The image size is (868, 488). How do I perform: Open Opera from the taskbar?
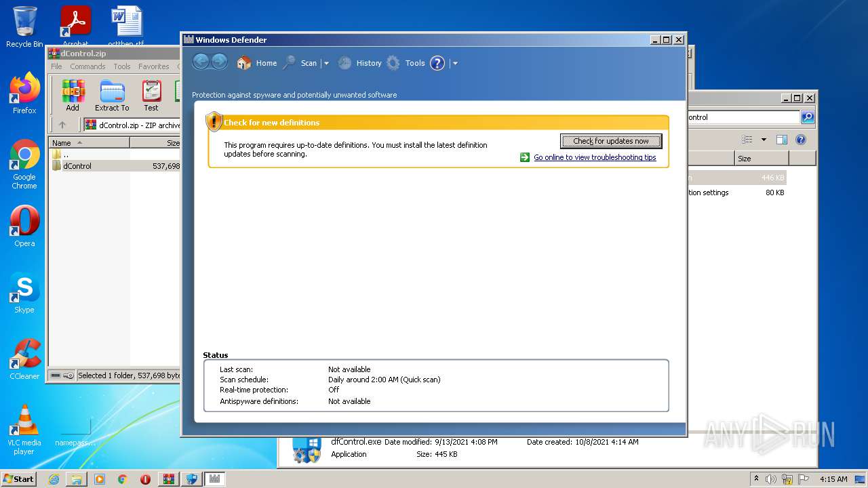click(x=145, y=479)
